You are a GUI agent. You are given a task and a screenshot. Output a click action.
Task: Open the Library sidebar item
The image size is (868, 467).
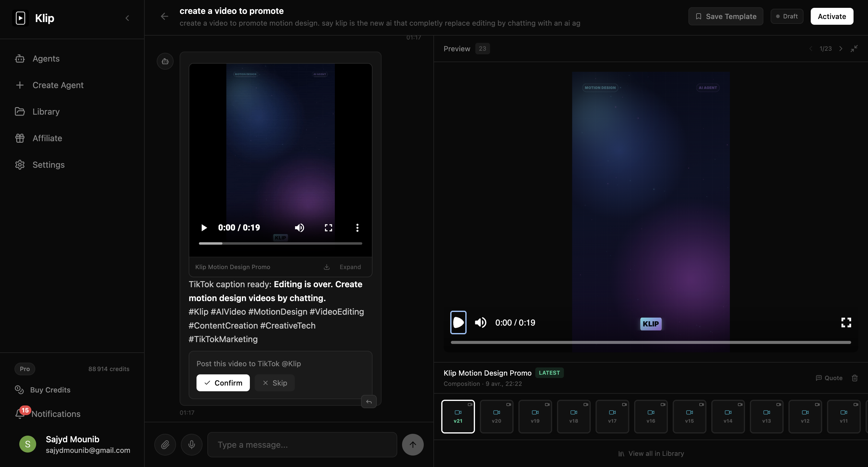tap(46, 112)
